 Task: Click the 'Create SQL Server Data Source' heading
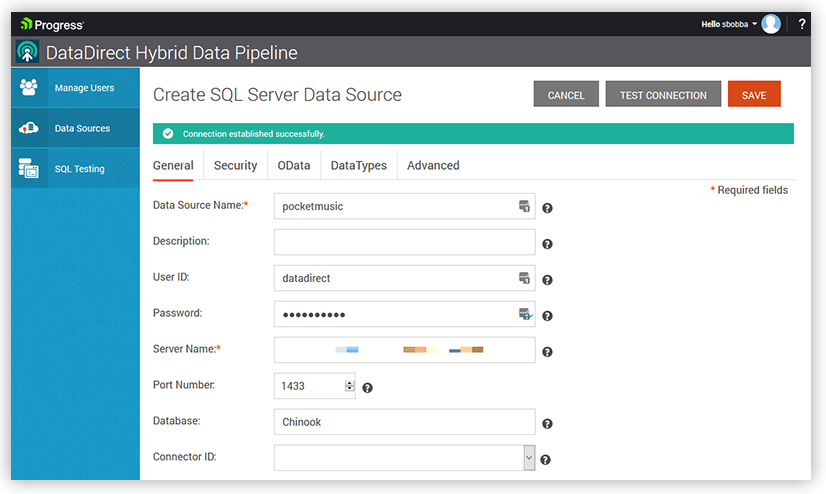point(277,95)
